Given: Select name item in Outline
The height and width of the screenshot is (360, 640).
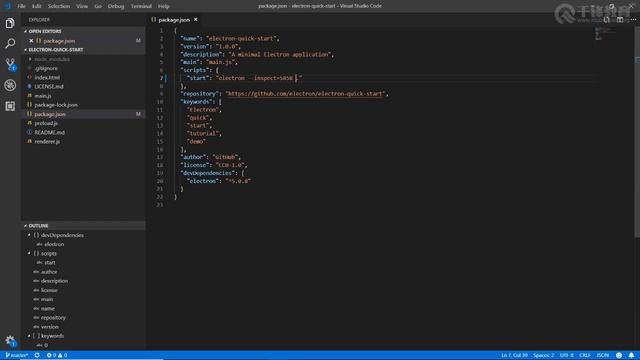Looking at the screenshot, I should coord(48,309).
